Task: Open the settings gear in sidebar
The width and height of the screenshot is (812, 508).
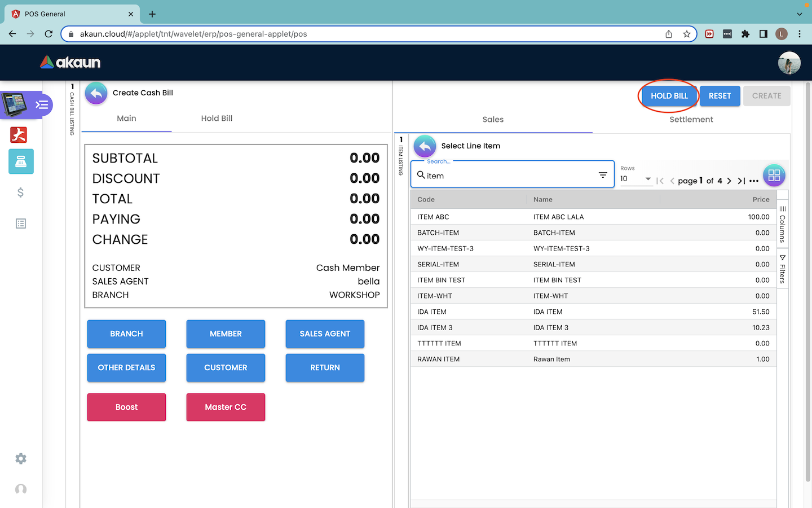Action: click(21, 459)
